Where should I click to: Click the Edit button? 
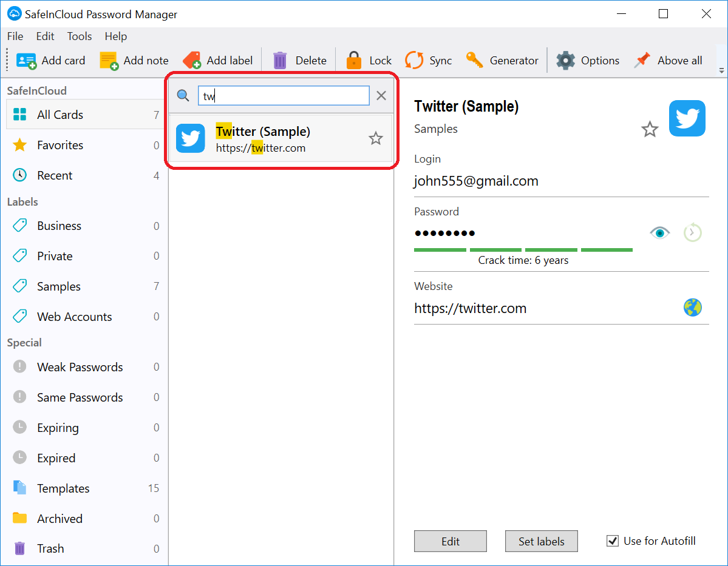pyautogui.click(x=451, y=541)
